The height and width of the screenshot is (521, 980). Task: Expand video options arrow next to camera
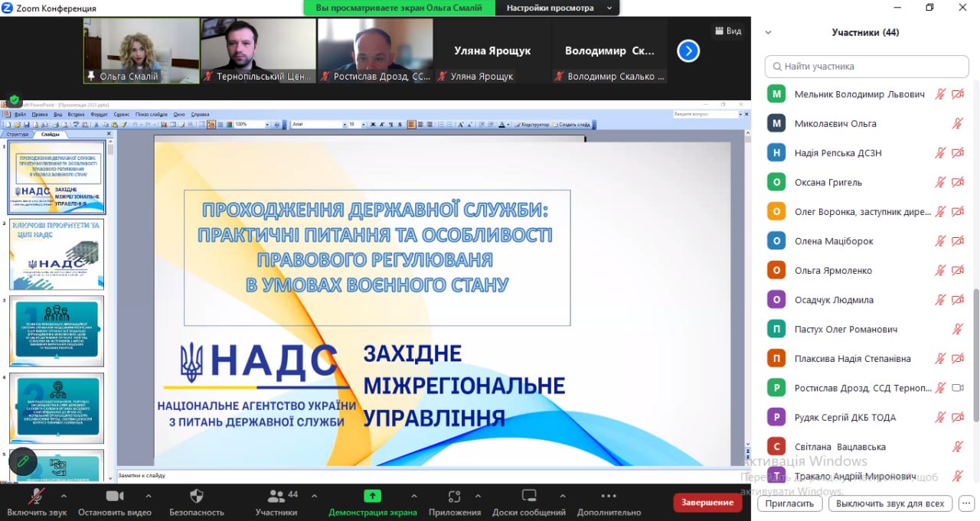148,495
